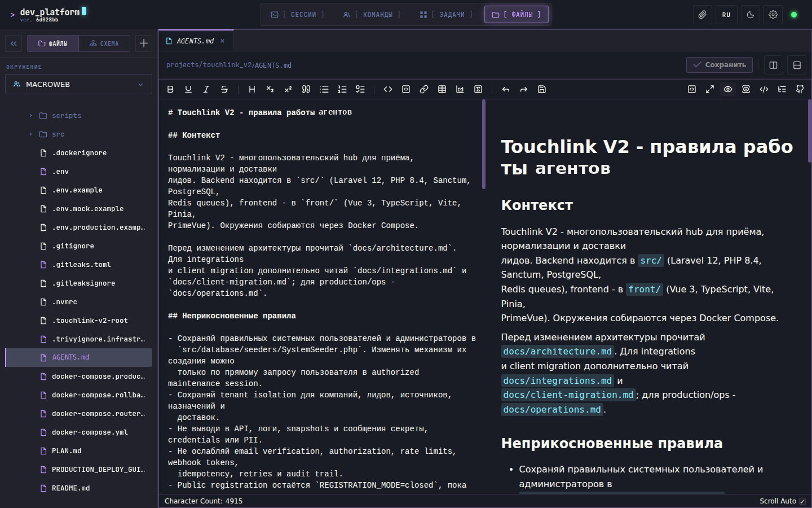The image size is (812, 508).
Task: Toggle dark mode with the moon icon
Action: [x=750, y=15]
